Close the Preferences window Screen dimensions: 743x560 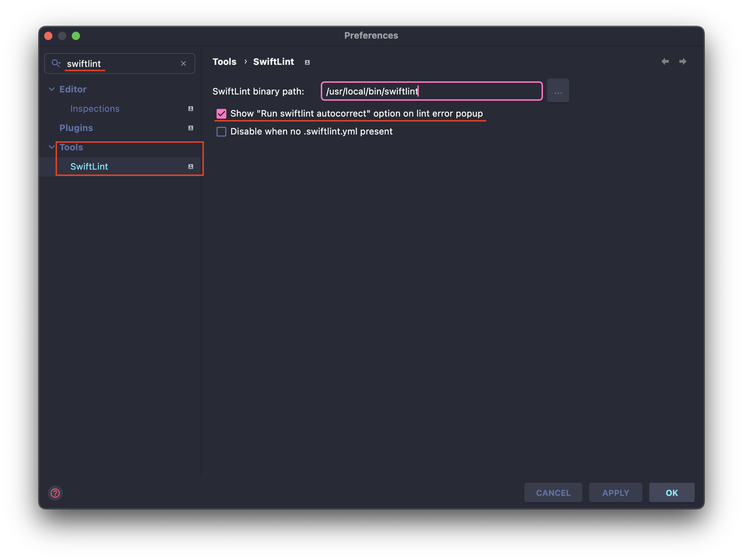tap(48, 36)
